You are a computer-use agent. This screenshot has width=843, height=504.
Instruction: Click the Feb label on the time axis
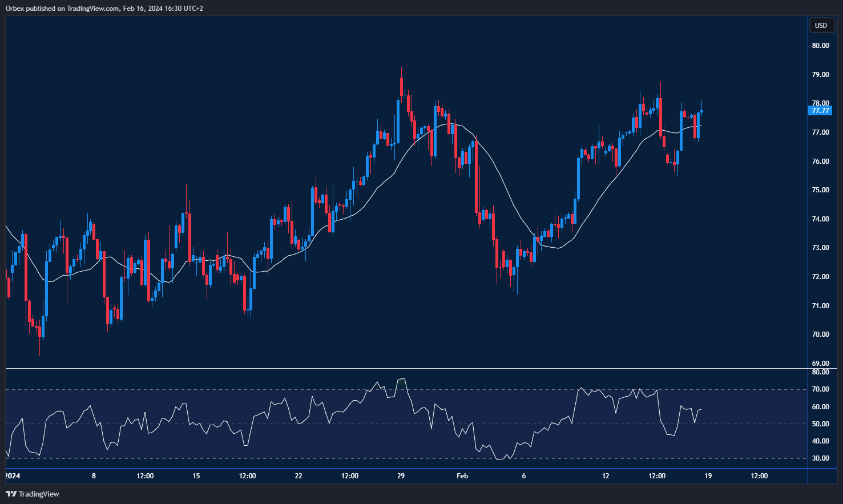[461, 475]
